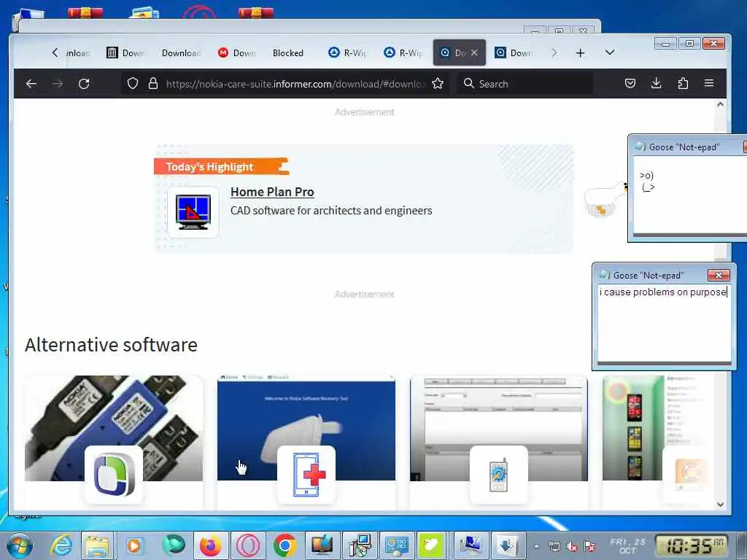This screenshot has width=747, height=560.
Task: Go back using browser back arrow
Action: (31, 84)
